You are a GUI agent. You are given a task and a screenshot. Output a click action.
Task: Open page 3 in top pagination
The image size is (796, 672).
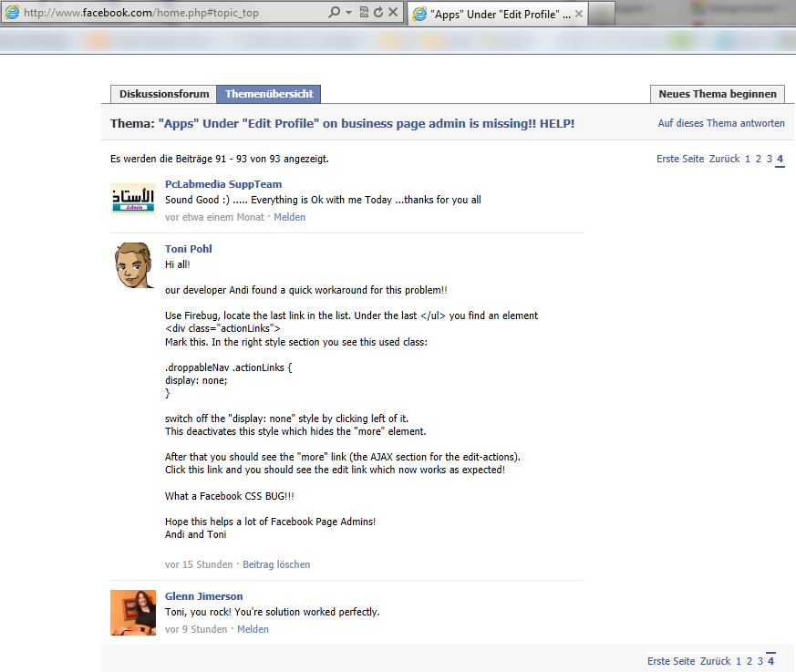pos(769,159)
